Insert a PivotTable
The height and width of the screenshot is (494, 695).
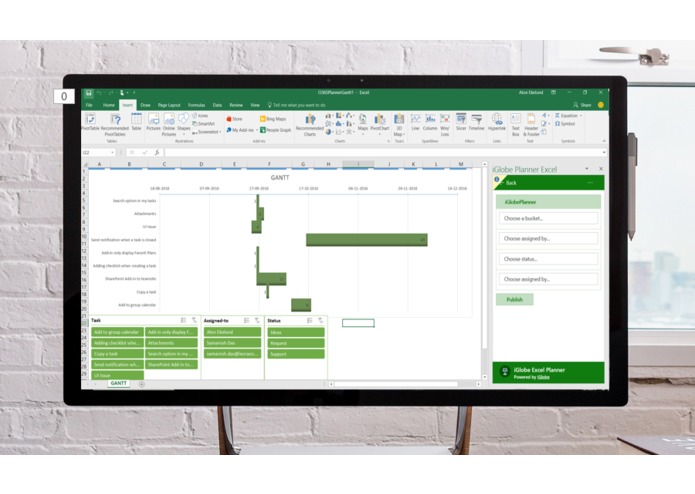point(90,123)
